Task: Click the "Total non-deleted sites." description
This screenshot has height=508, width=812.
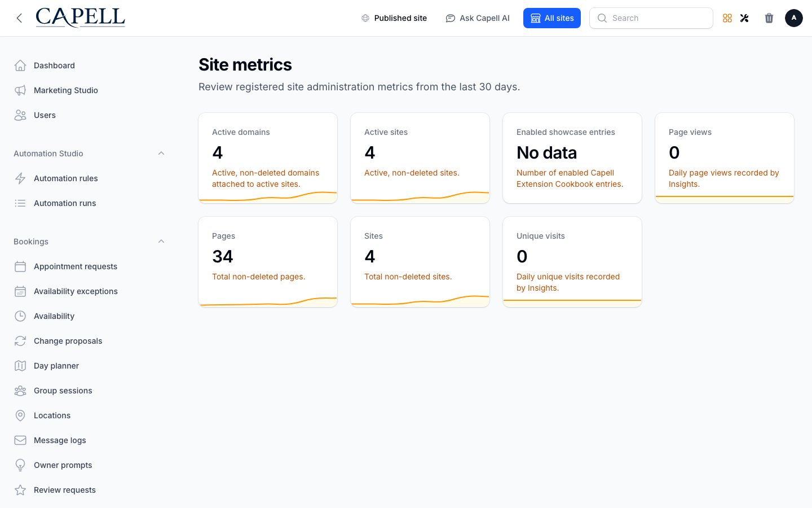Action: pos(408,277)
